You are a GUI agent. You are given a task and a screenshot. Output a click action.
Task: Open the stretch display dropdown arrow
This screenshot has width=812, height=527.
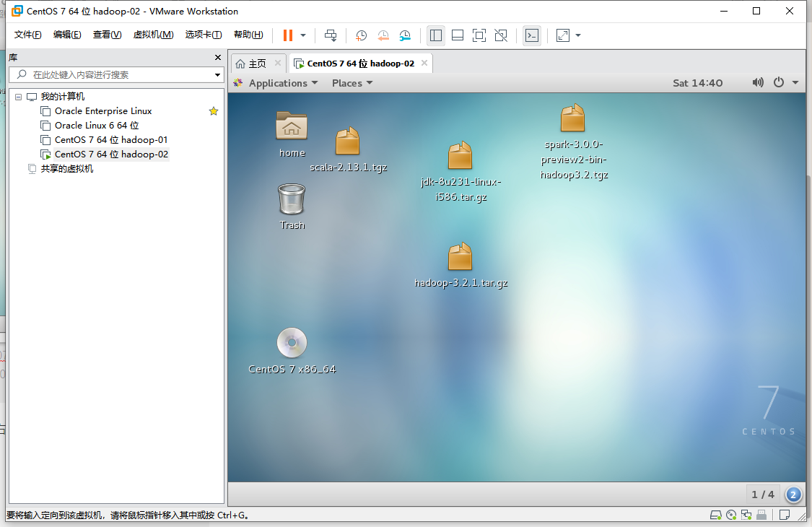point(578,35)
